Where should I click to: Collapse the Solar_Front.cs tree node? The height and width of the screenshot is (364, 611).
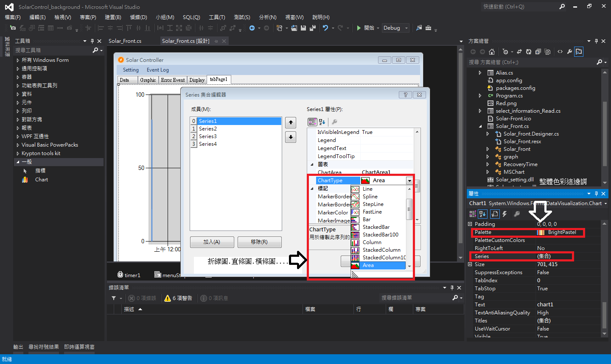480,126
